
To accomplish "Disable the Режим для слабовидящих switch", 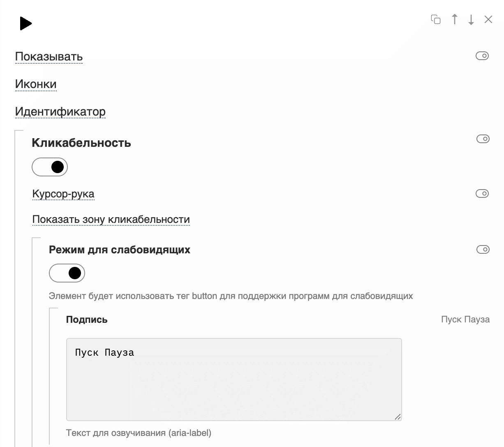I will pos(67,273).
